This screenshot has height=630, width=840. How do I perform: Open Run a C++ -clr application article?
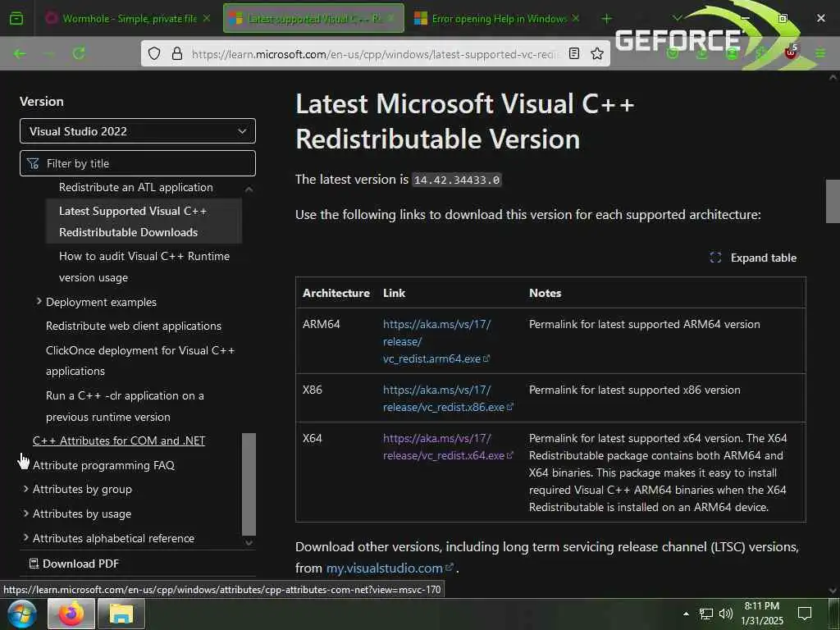[125, 406]
